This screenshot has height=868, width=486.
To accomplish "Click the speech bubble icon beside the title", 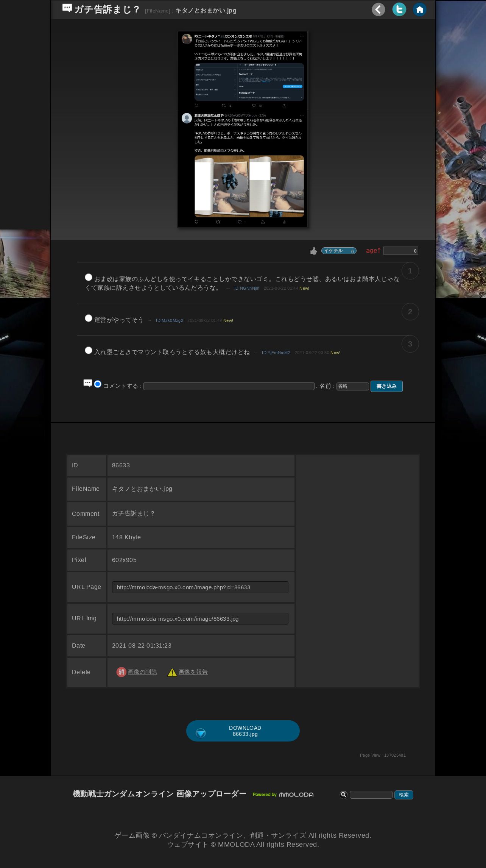I will click(x=67, y=8).
